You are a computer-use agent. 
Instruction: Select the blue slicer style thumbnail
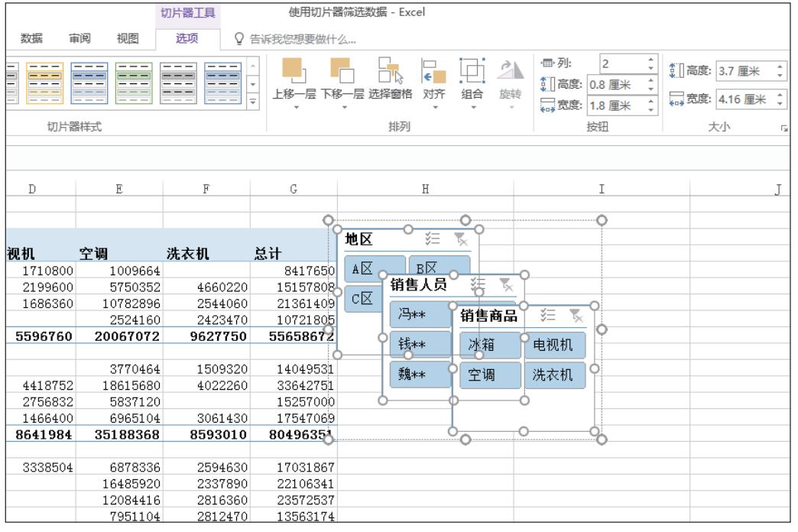point(89,83)
